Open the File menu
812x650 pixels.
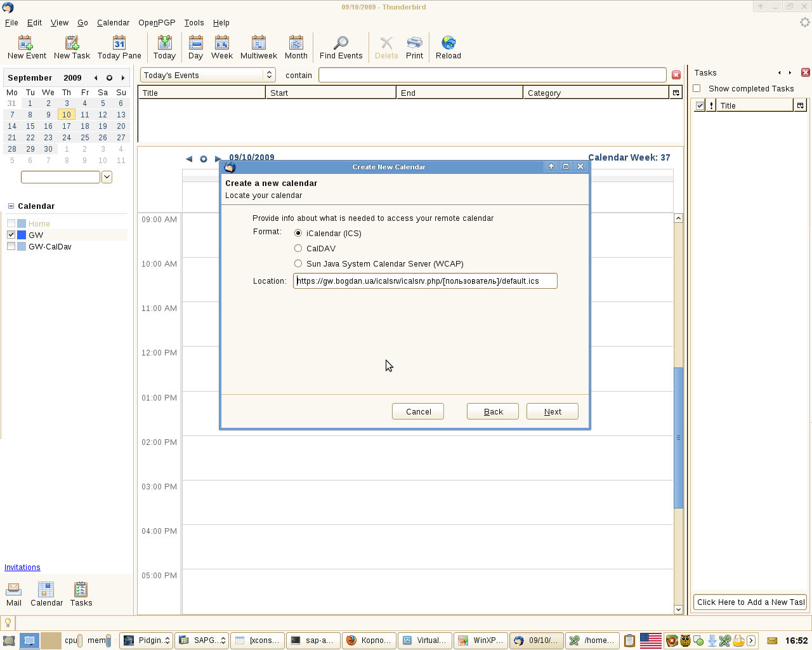(x=11, y=23)
